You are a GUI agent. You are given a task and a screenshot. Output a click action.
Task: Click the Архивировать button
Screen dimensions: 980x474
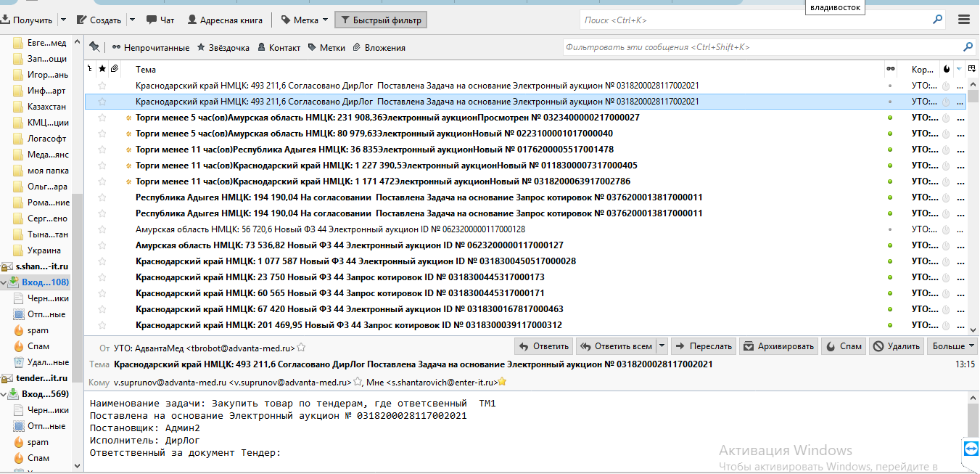point(779,346)
